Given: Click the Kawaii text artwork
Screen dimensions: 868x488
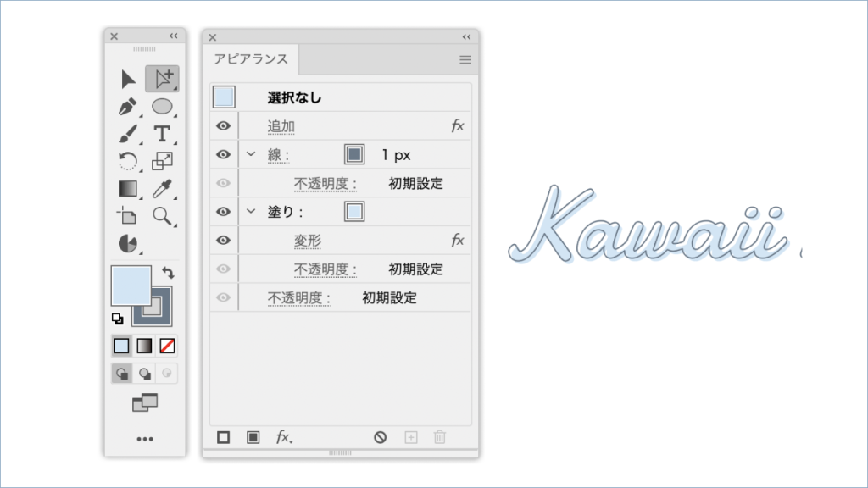Looking at the screenshot, I should (648, 224).
